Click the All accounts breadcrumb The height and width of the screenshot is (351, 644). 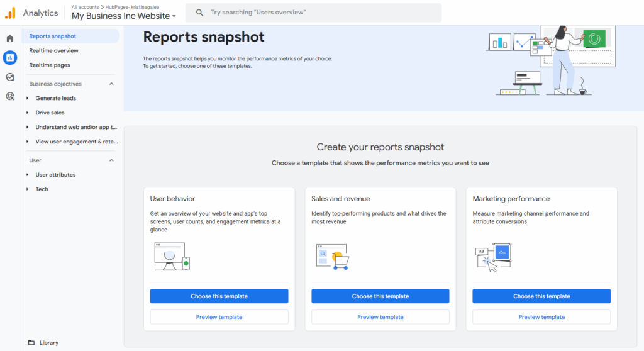click(85, 7)
